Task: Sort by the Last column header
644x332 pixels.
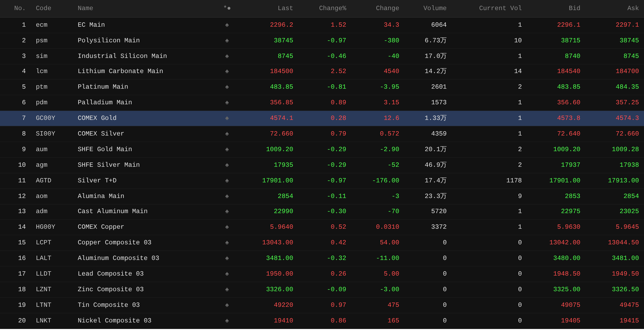Action: pyautogui.click(x=285, y=8)
